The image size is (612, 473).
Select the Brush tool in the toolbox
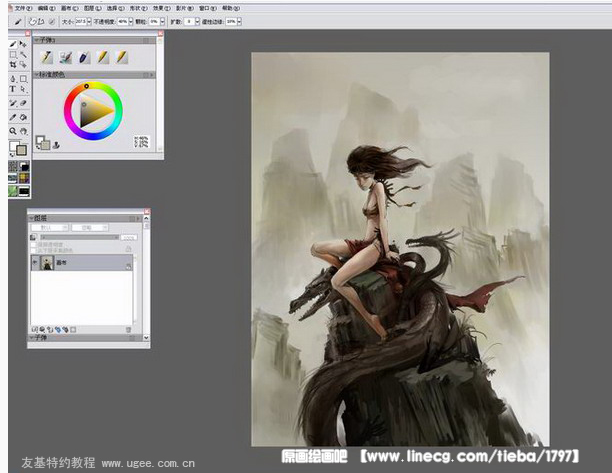coord(13,44)
